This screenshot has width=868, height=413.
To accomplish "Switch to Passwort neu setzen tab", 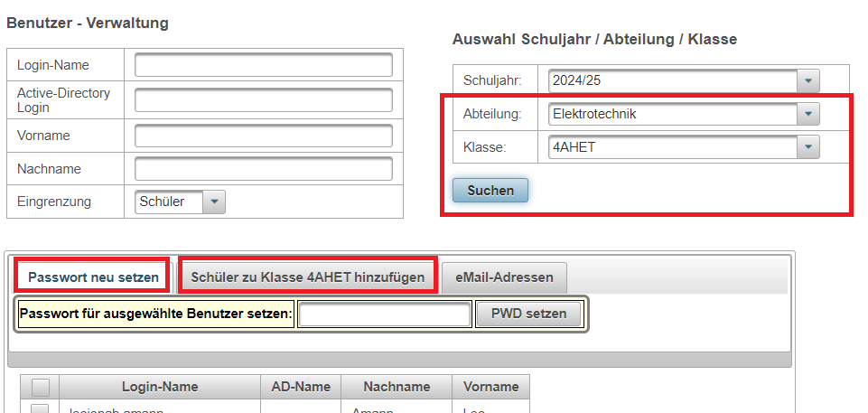I will point(93,277).
